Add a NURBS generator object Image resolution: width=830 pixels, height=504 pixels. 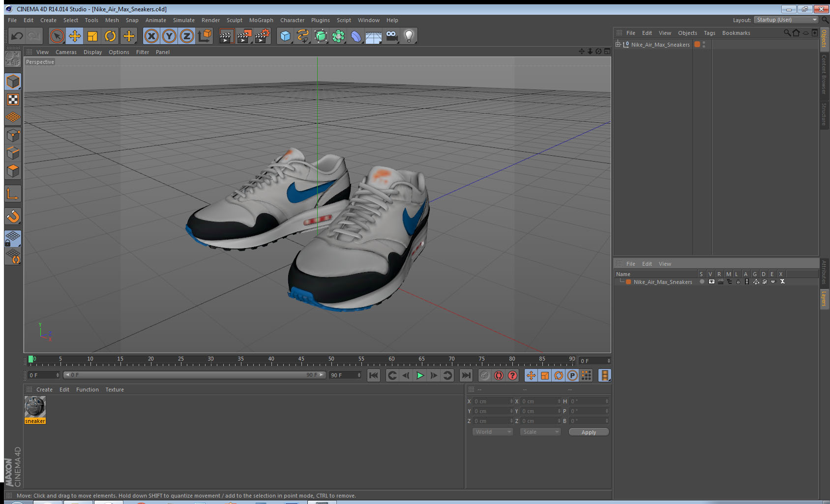pyautogui.click(x=321, y=36)
